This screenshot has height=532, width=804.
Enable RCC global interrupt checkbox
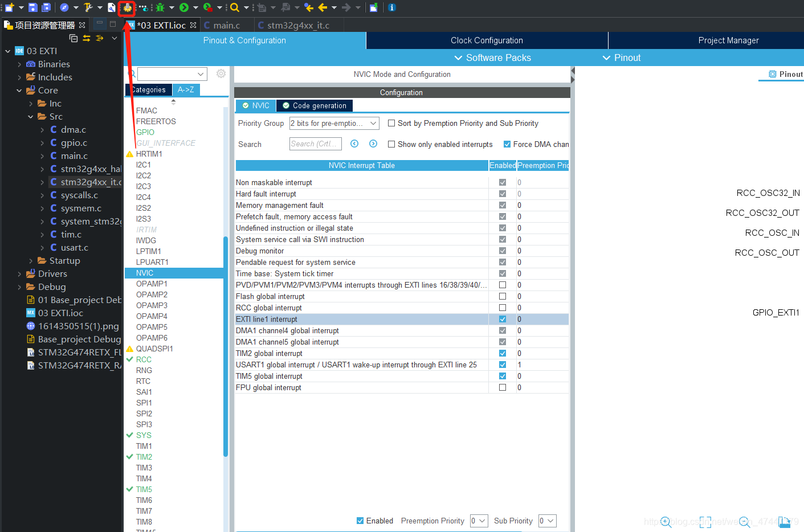[503, 308]
